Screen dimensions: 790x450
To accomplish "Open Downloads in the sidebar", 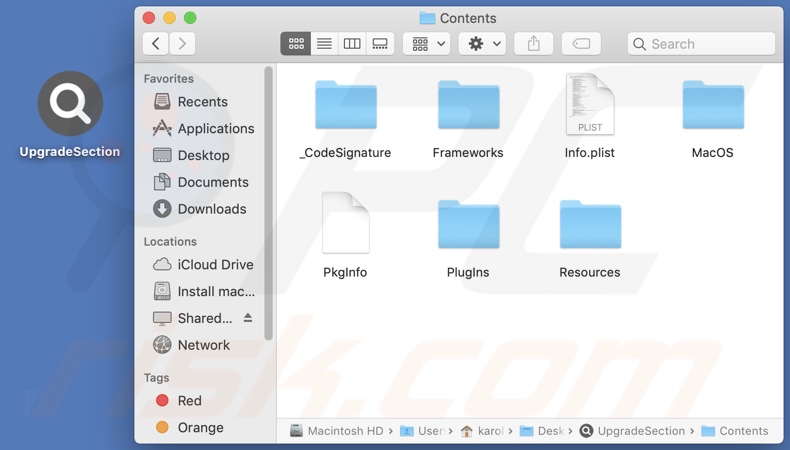I will click(211, 209).
